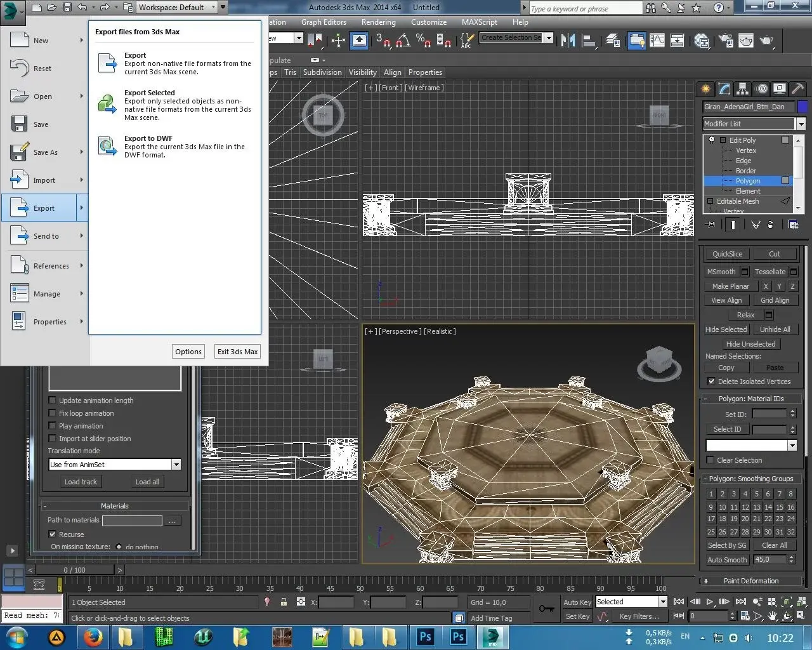Open the Hierarchy panel tab

(742, 89)
